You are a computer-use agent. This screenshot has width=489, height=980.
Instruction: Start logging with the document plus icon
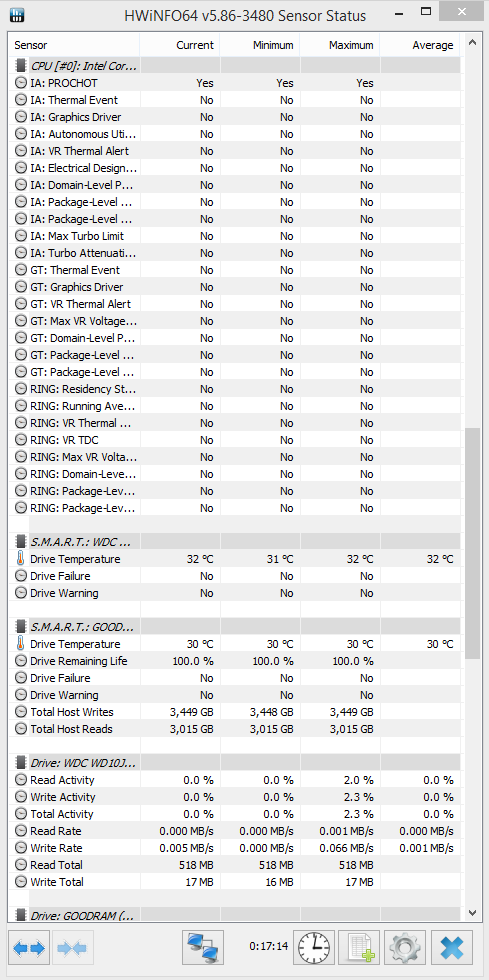(360, 947)
